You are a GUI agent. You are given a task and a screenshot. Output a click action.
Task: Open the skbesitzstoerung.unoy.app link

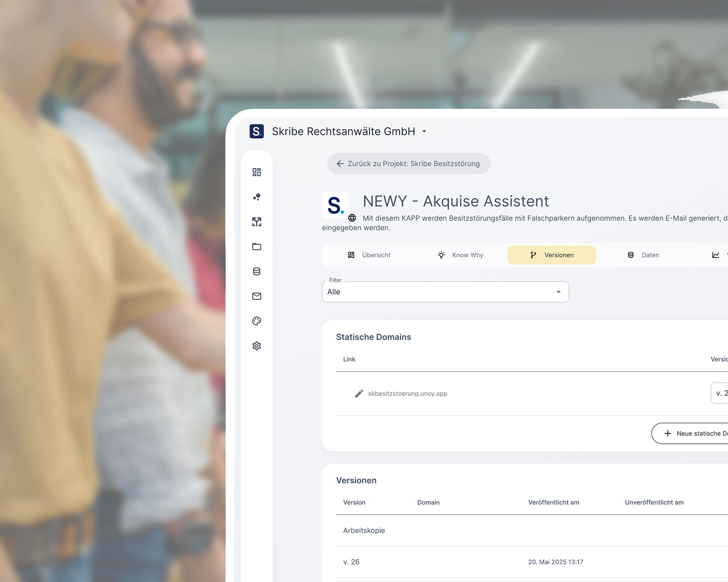(407, 394)
